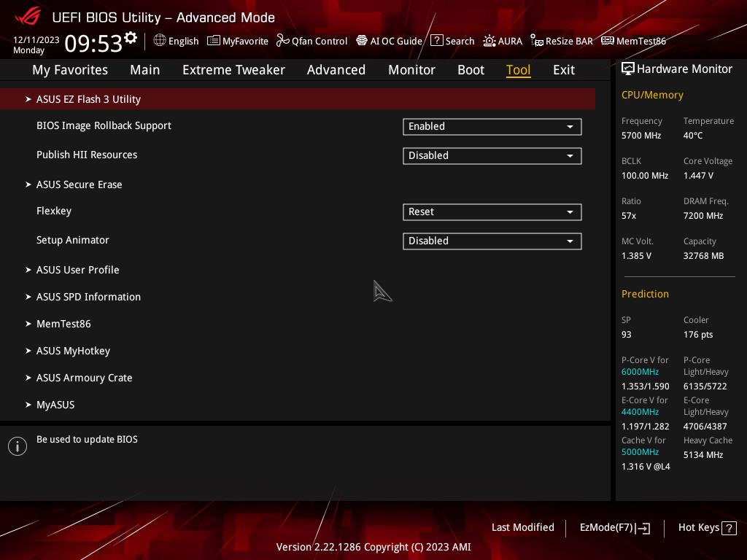Open Qfan Control fan icon
The height and width of the screenshot is (560, 747).
click(283, 41)
